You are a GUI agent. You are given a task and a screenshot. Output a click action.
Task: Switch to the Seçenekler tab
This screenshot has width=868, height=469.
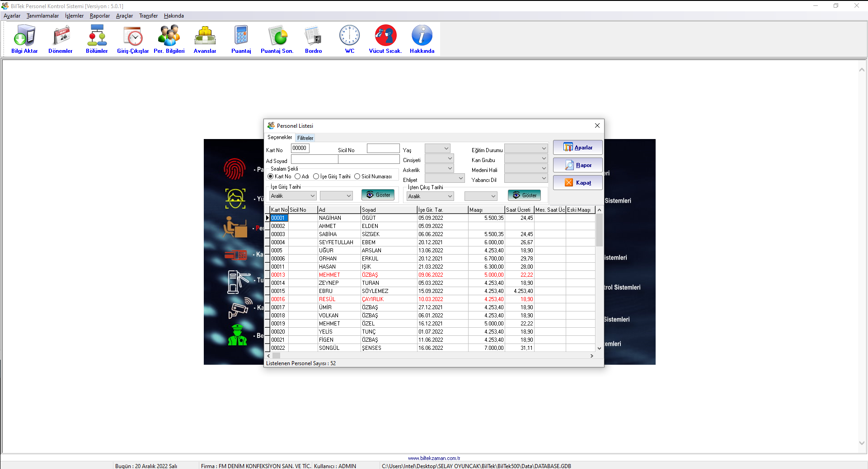pos(280,137)
